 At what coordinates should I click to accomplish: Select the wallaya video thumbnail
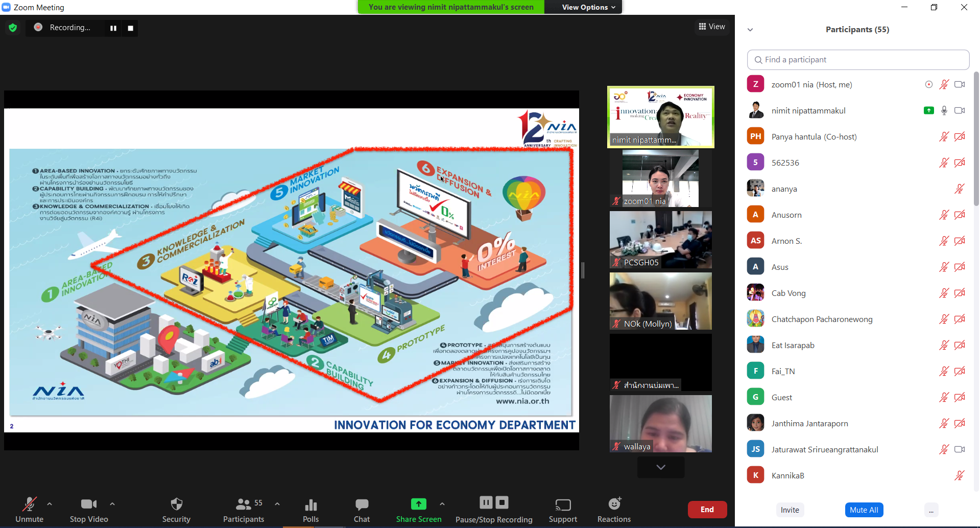pos(660,424)
